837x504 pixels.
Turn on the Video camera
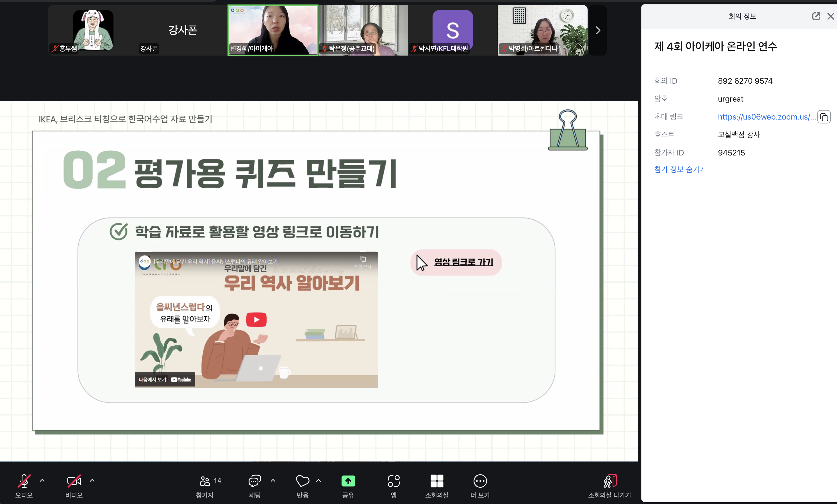point(74,481)
